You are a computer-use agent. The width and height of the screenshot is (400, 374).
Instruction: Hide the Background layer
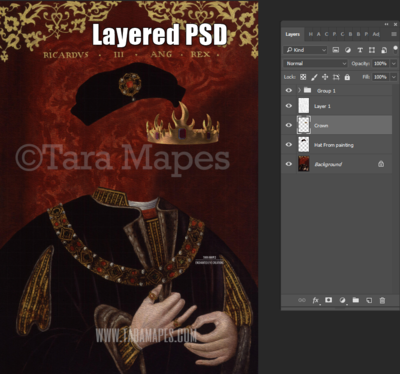coord(289,164)
